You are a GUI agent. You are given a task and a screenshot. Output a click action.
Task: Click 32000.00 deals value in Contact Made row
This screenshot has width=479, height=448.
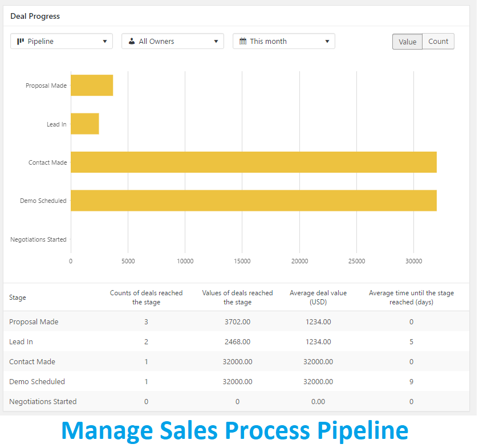coord(237,361)
